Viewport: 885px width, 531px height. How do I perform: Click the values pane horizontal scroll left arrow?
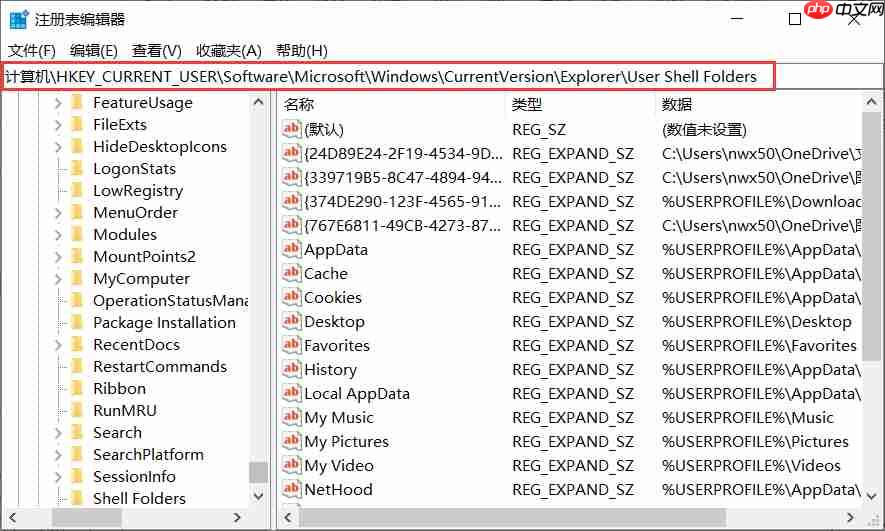pyautogui.click(x=289, y=517)
